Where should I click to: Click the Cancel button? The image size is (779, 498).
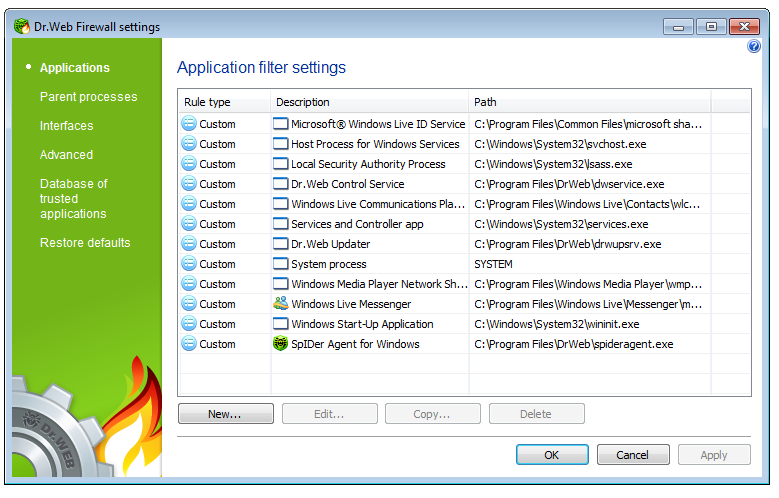click(633, 454)
